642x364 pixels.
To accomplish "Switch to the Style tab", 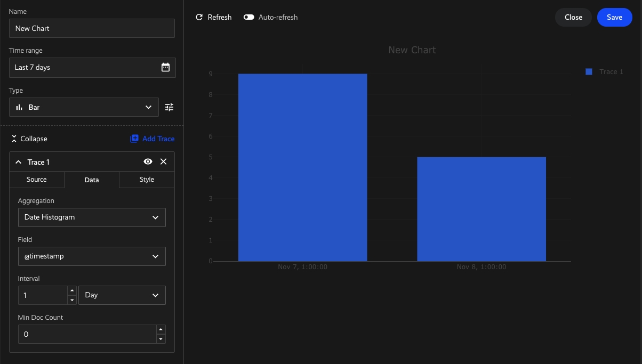I will point(147,180).
